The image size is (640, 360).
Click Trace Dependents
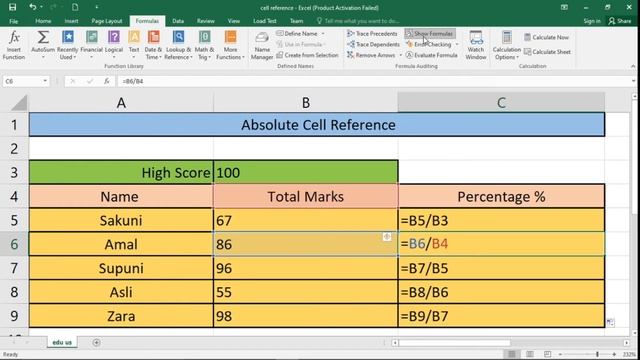pyautogui.click(x=373, y=44)
